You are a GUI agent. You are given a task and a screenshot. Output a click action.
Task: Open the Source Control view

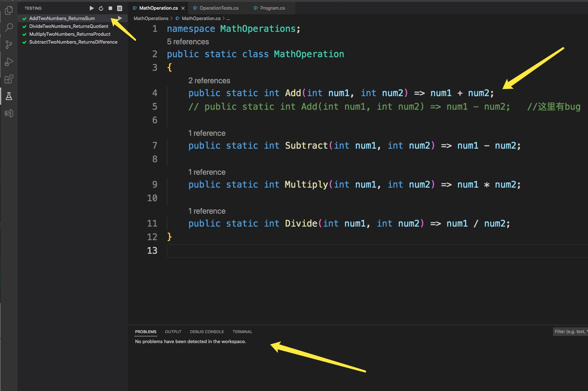tap(9, 44)
